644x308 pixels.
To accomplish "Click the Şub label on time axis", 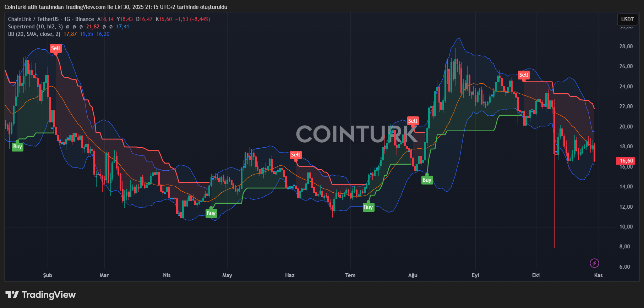I will [x=48, y=275].
